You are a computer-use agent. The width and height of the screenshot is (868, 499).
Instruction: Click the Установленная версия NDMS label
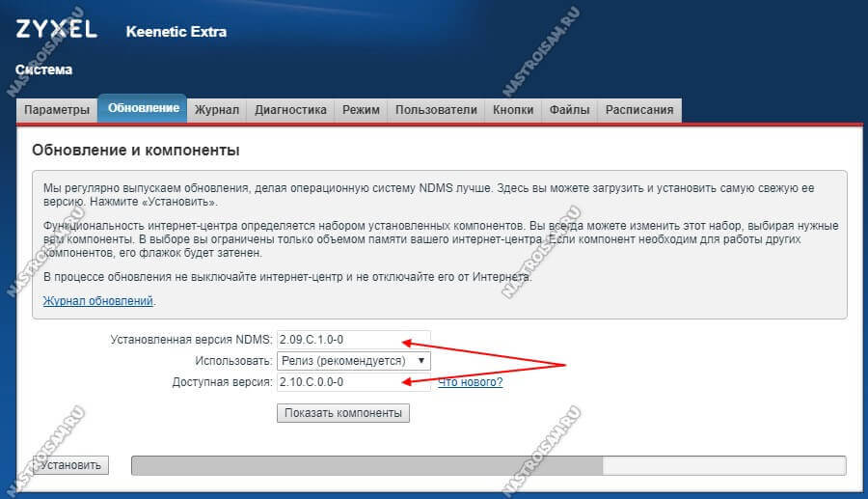[x=191, y=340]
